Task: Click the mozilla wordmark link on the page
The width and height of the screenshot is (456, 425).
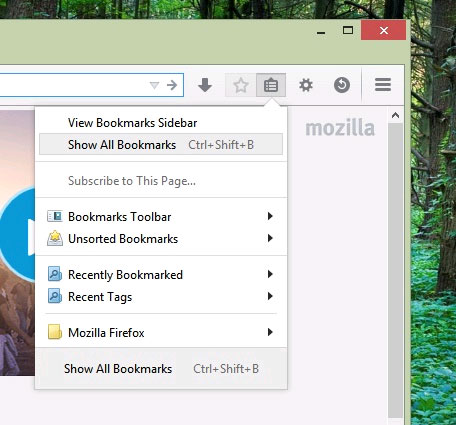Action: [x=340, y=128]
